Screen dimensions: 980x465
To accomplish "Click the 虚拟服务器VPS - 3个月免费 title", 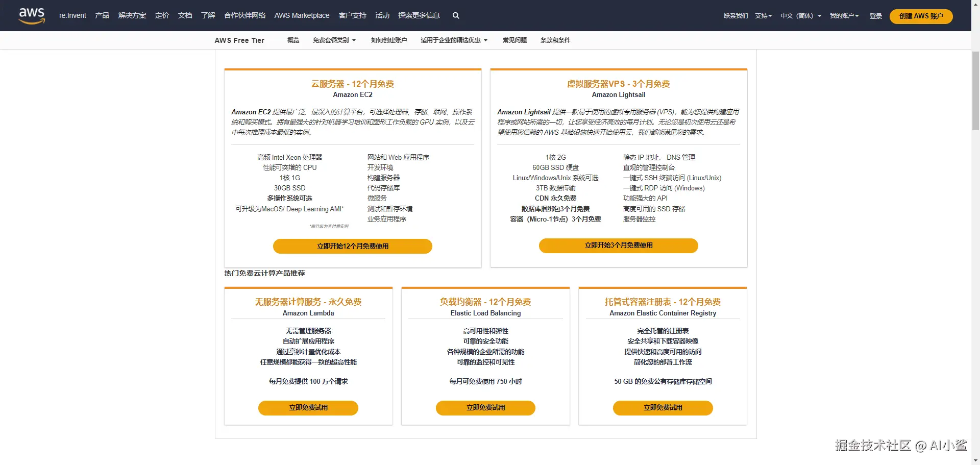I will (619, 84).
